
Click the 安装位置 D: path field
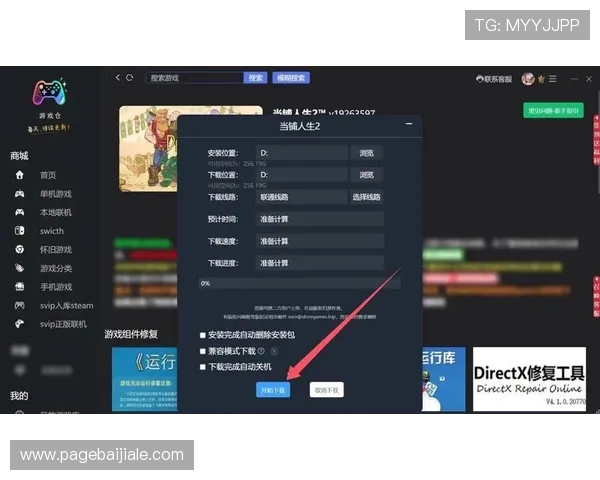pyautogui.click(x=302, y=153)
